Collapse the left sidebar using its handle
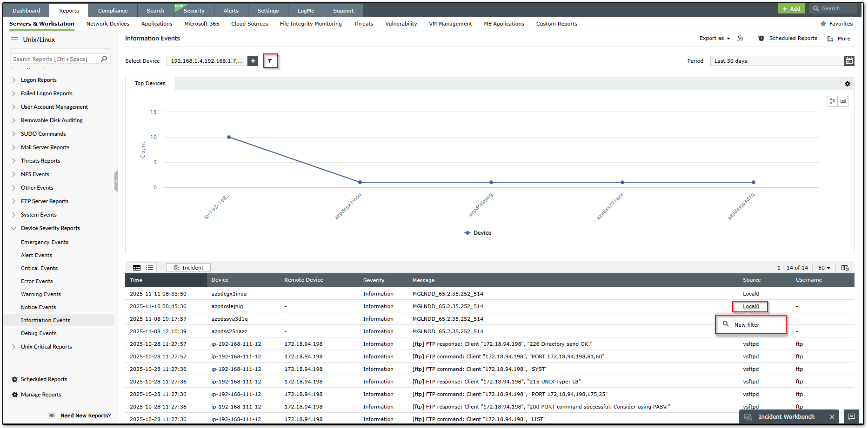 click(116, 181)
